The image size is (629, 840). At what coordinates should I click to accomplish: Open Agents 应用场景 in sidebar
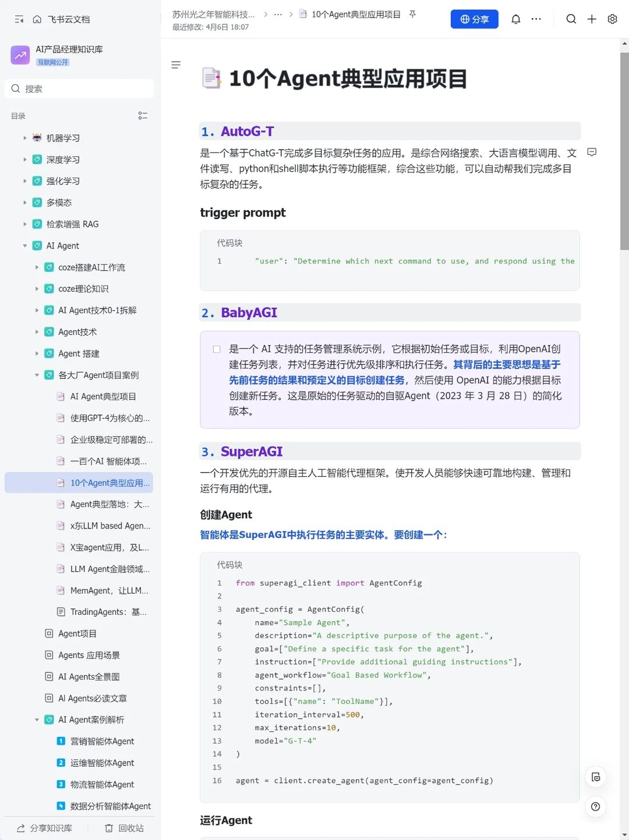coord(89,655)
